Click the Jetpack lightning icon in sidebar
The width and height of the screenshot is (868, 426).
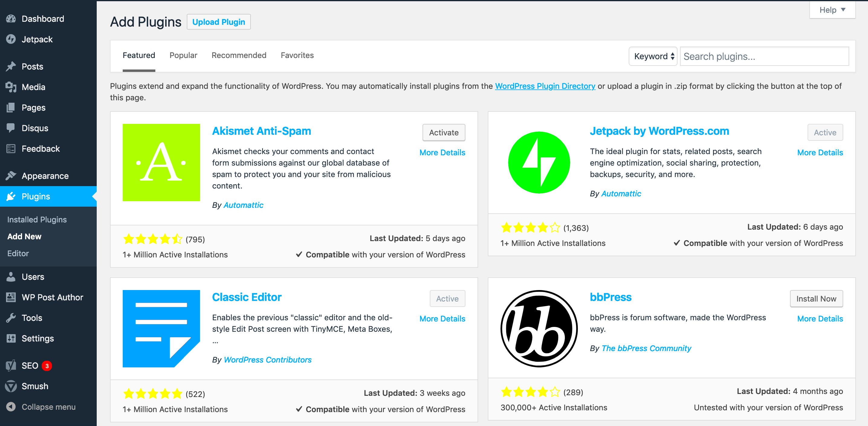pos(11,39)
